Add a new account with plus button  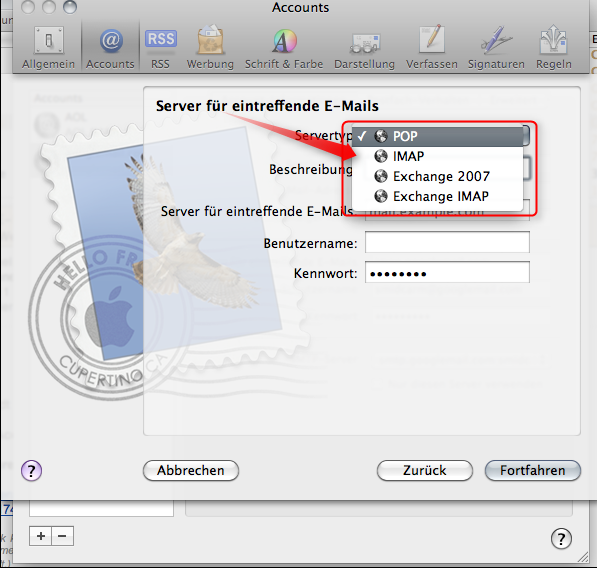[x=40, y=536]
